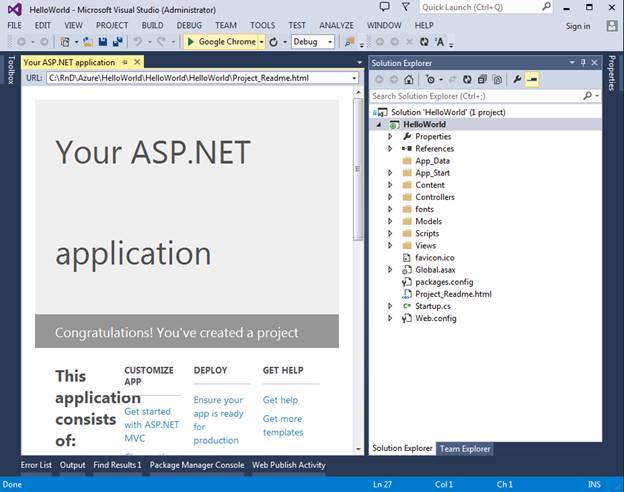Expand the Properties node arrow
The height and width of the screenshot is (492, 624).
coord(390,137)
